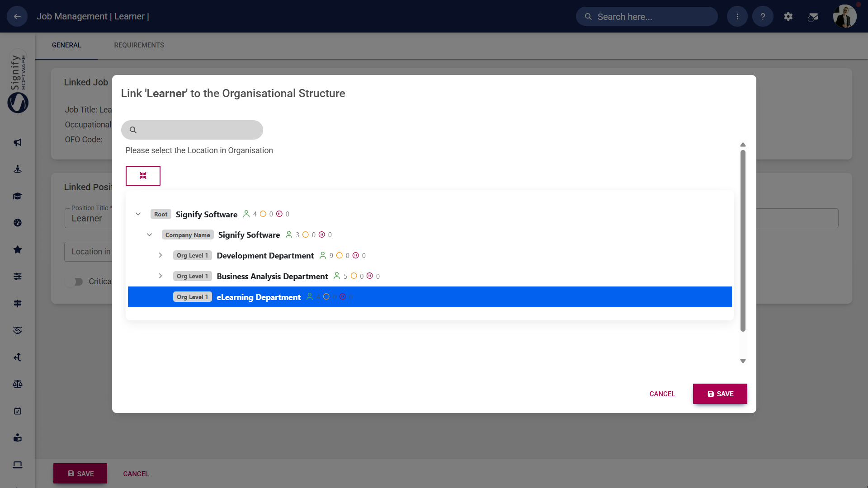The image size is (868, 488).
Task: Open messages via the envelope icon
Action: click(x=813, y=16)
